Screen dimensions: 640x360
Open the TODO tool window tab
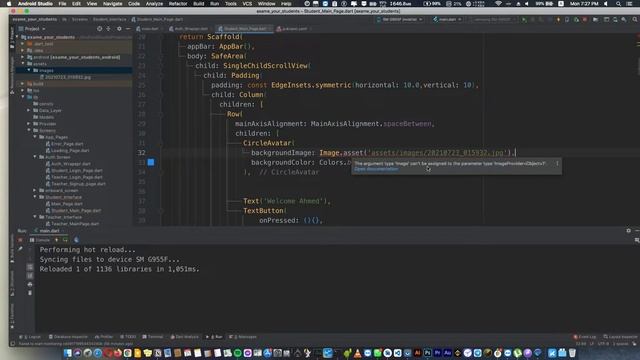point(128,337)
